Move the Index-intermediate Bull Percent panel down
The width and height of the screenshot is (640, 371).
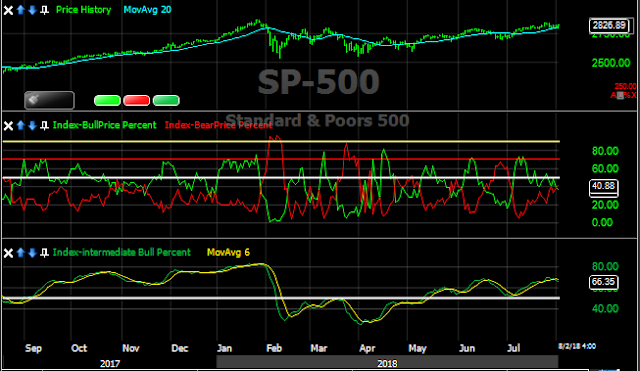click(x=32, y=253)
